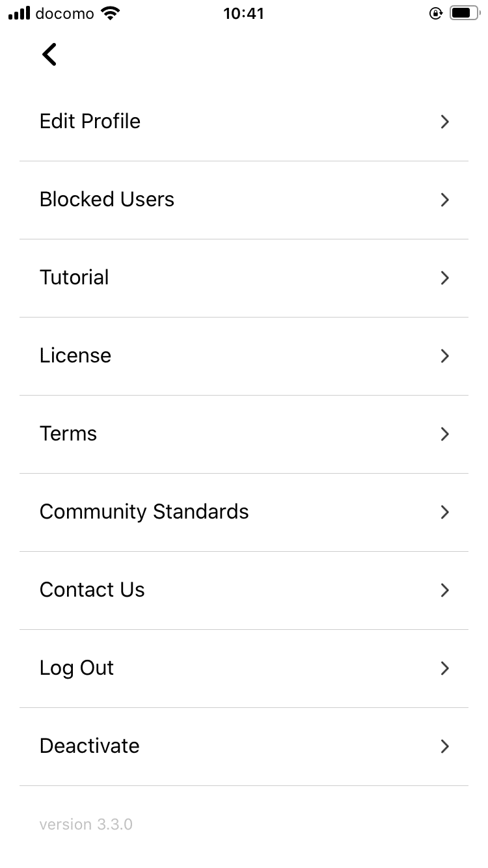This screenshot has width=488, height=868.
Task: Tap the arrow beside Terms
Action: (x=445, y=434)
